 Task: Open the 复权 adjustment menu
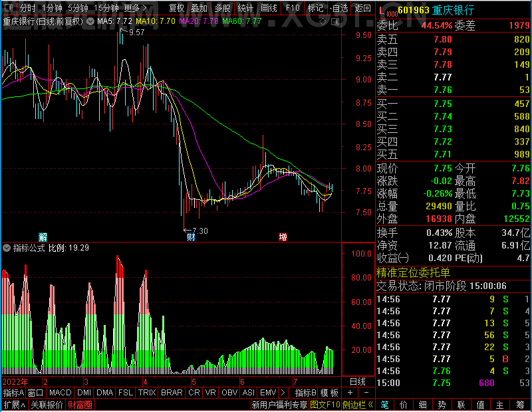176,8
